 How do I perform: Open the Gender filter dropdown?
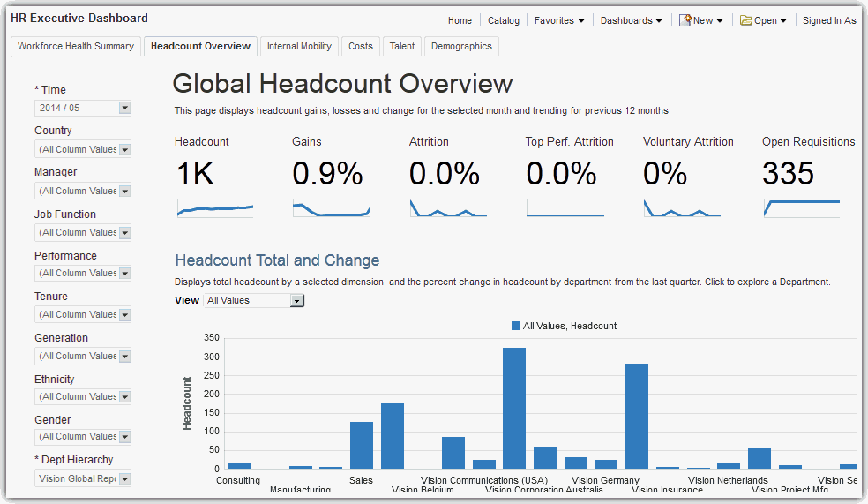124,436
